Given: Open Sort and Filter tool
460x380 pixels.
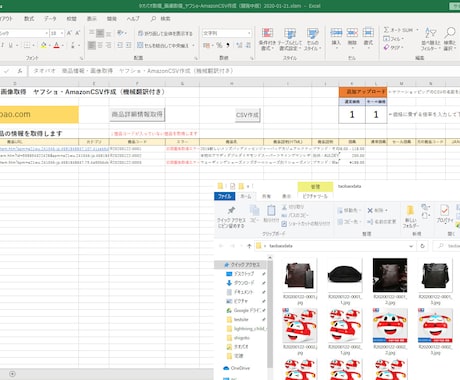Looking at the screenshot, I should pyautogui.click(x=430, y=39).
